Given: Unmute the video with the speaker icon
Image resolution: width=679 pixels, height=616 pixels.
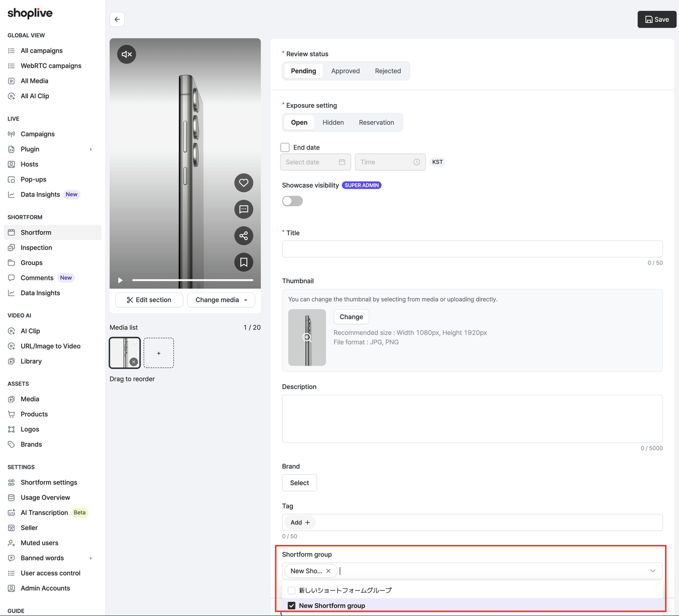Looking at the screenshot, I should pyautogui.click(x=126, y=54).
